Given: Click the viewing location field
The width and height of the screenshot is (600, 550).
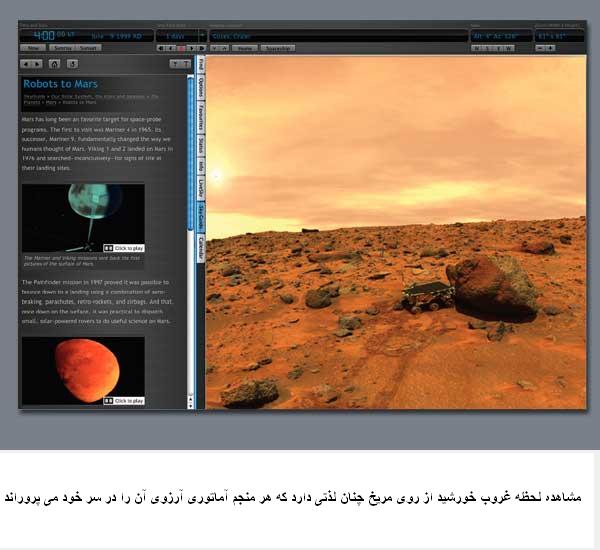Looking at the screenshot, I should (x=339, y=36).
